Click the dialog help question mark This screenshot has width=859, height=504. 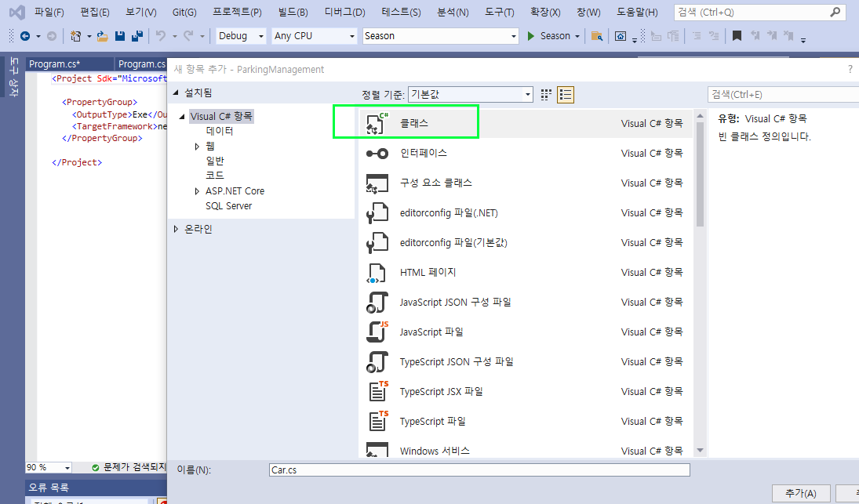pos(850,69)
